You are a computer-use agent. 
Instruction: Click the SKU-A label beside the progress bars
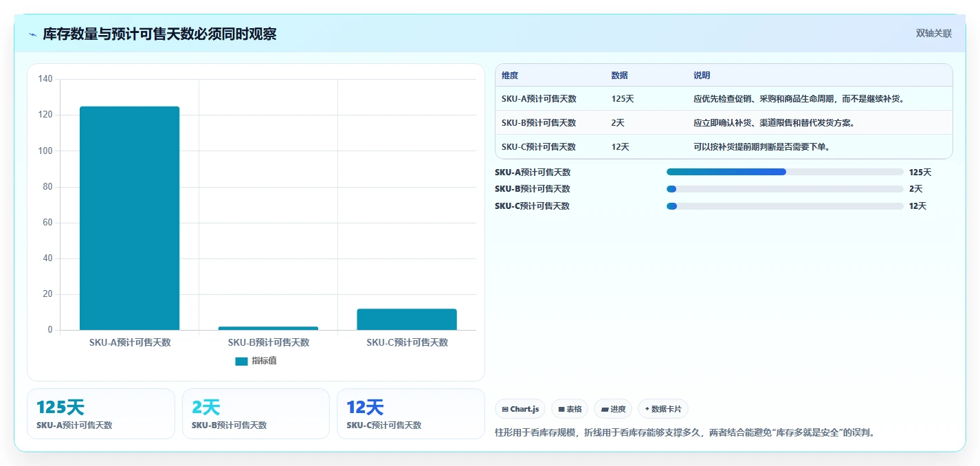click(x=533, y=173)
